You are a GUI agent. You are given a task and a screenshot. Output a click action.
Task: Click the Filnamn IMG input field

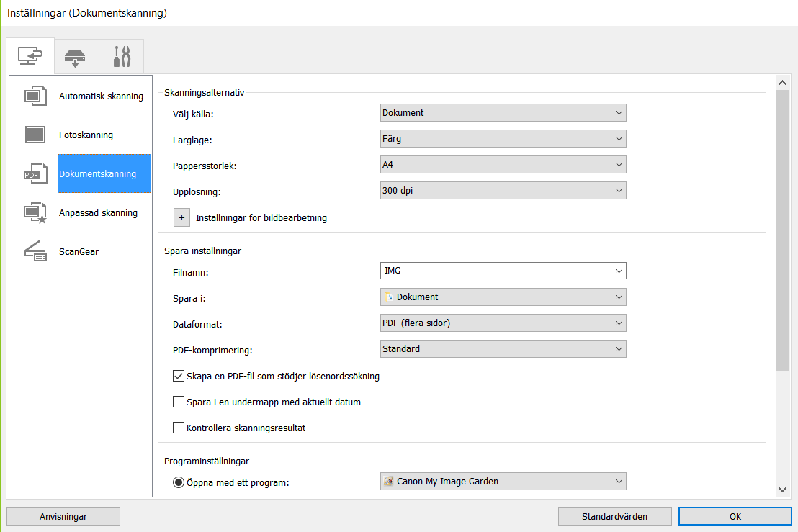496,271
